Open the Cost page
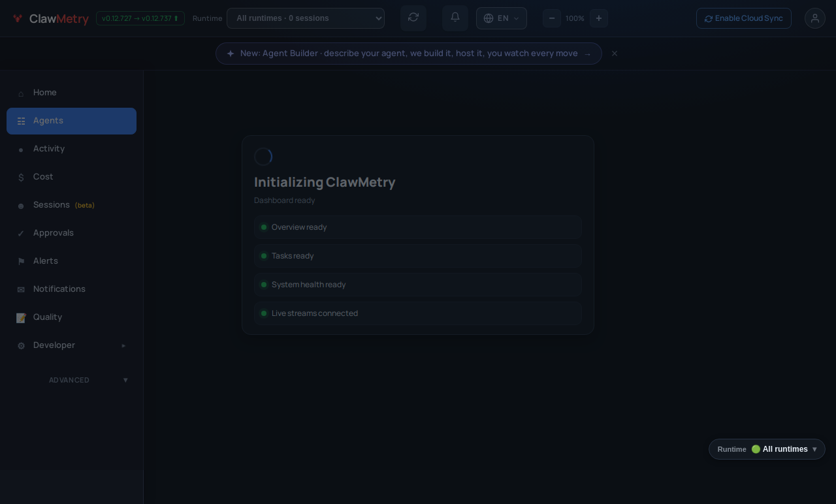This screenshot has width=836, height=504. (x=72, y=177)
